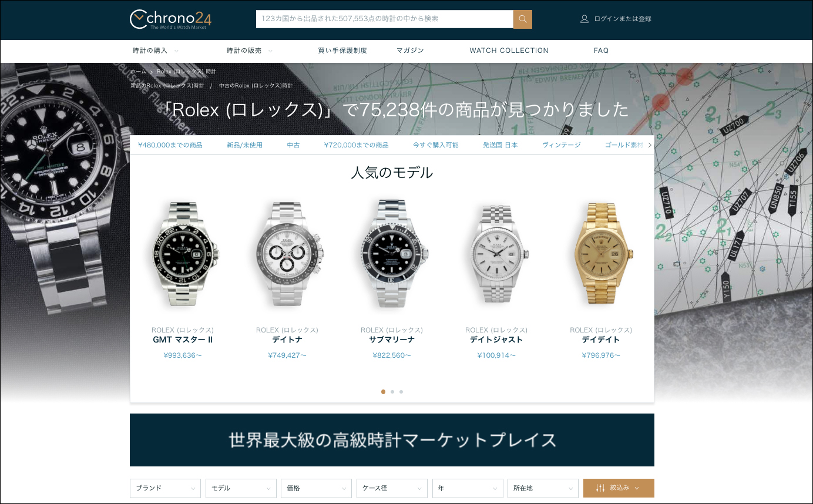Click the watch search input field
813x504 pixels.
[x=385, y=19]
